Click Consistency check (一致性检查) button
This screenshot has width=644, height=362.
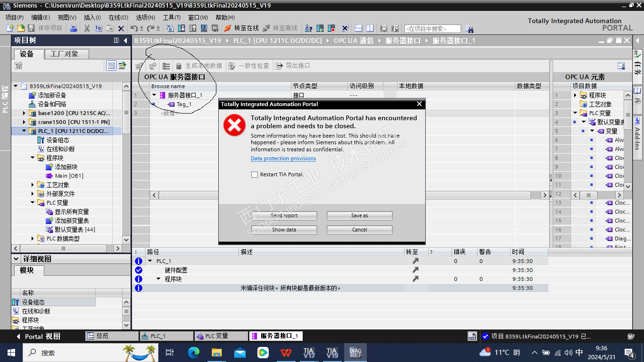(249, 66)
